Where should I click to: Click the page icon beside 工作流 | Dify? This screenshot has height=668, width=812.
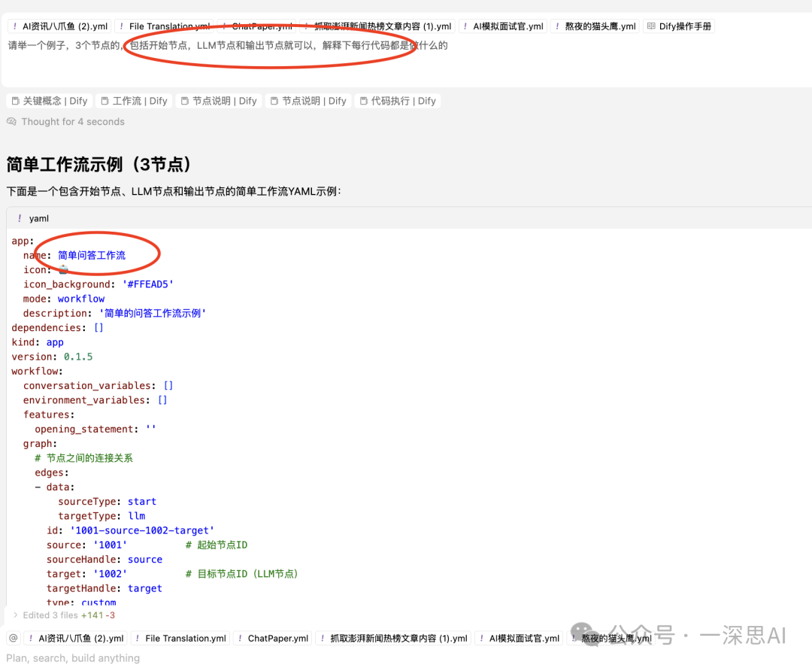105,101
